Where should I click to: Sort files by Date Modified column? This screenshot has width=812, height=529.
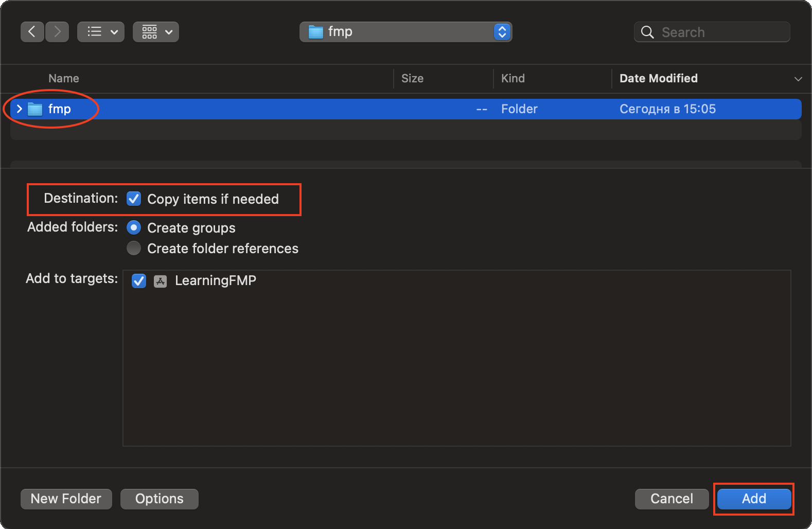tap(658, 78)
